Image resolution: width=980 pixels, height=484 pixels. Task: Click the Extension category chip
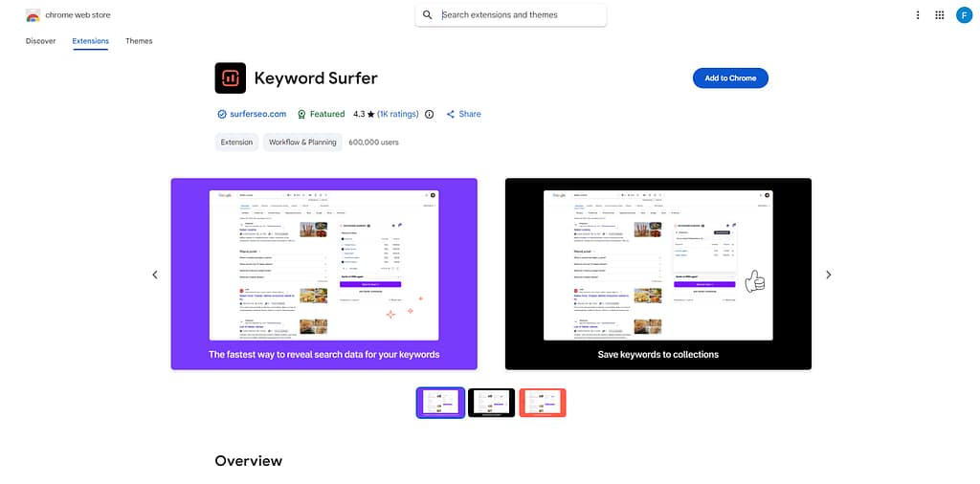pyautogui.click(x=237, y=143)
